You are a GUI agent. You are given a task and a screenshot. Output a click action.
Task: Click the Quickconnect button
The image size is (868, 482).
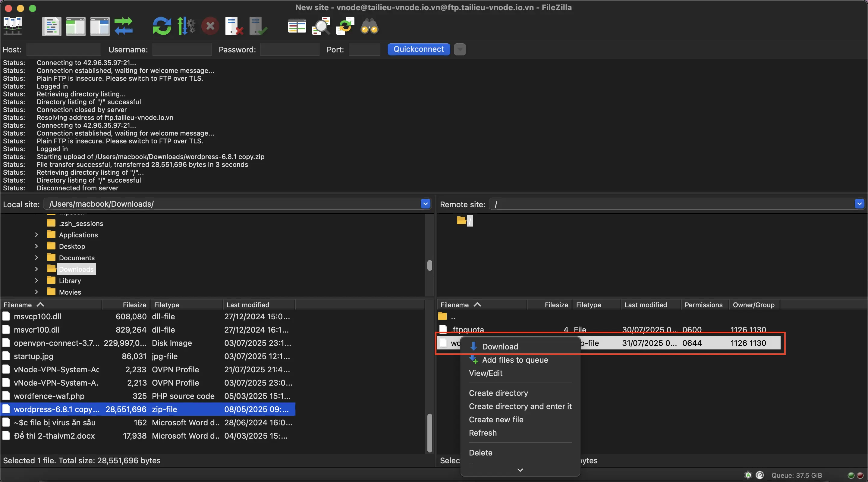pyautogui.click(x=419, y=49)
